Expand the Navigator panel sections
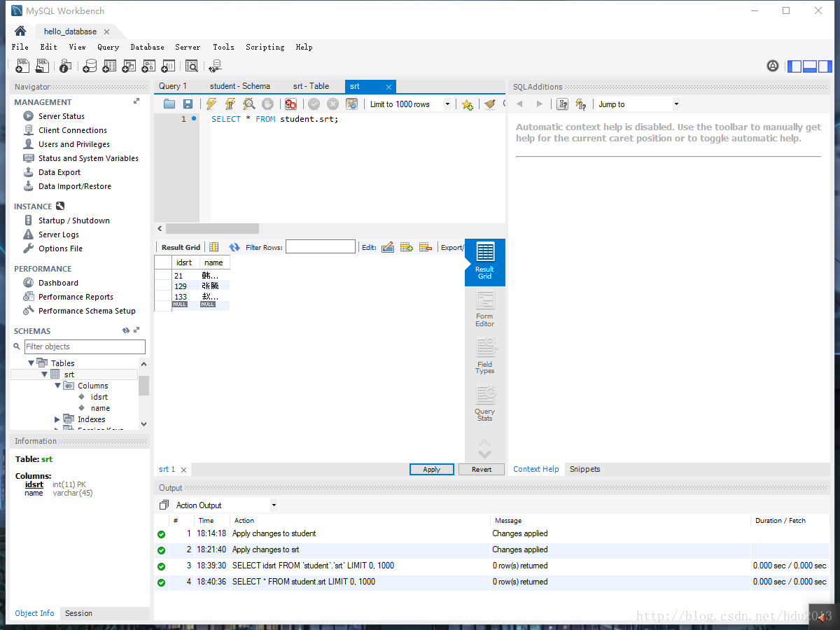The height and width of the screenshot is (630, 840). coord(136,101)
